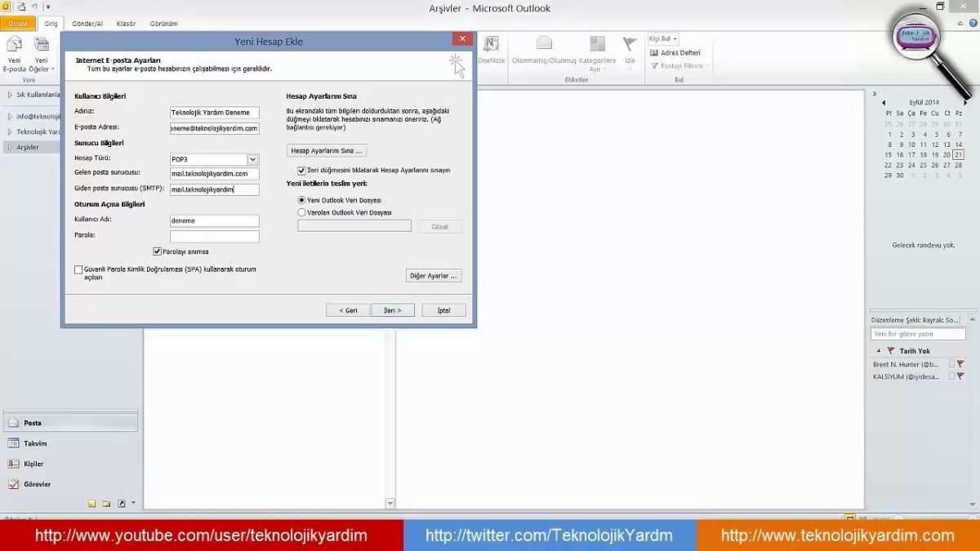Click into the Parola password field

214,237
